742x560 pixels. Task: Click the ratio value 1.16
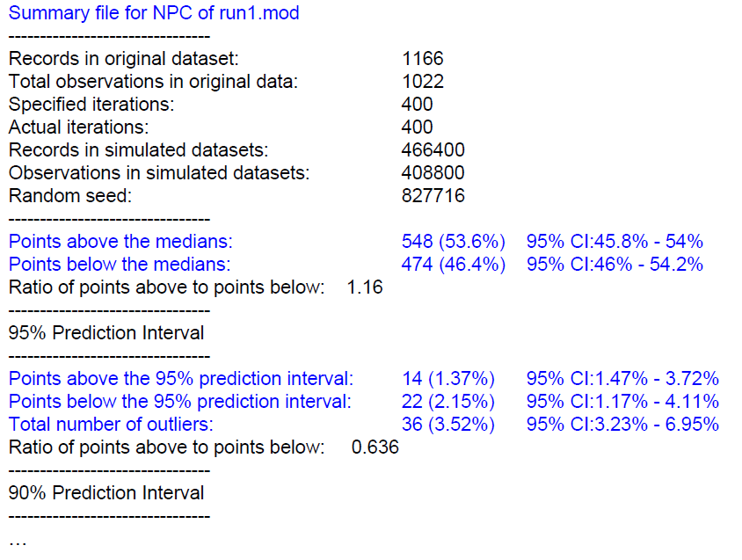tap(365, 287)
